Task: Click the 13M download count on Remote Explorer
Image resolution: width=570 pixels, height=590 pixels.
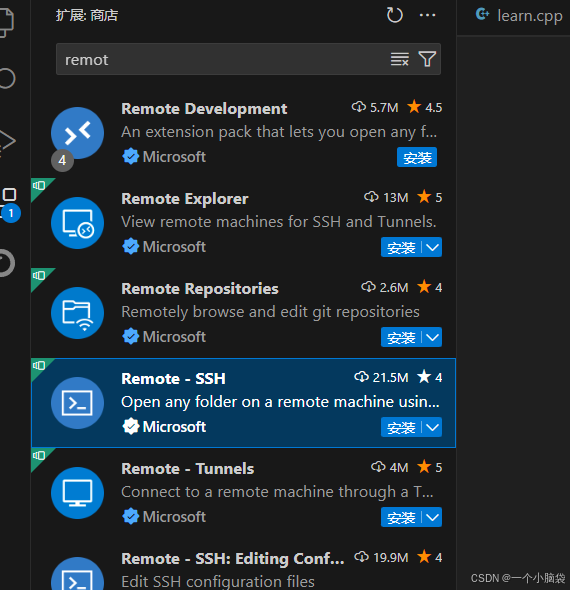Action: 386,198
